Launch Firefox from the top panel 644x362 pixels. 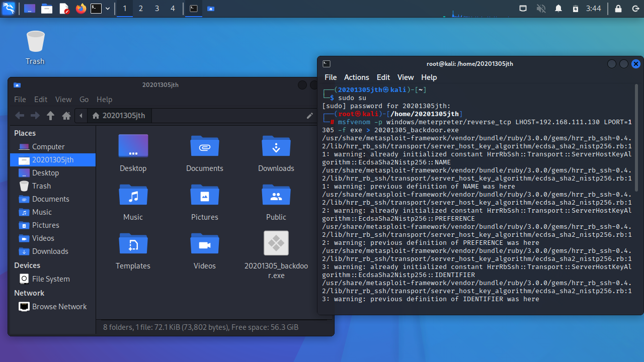(x=81, y=9)
